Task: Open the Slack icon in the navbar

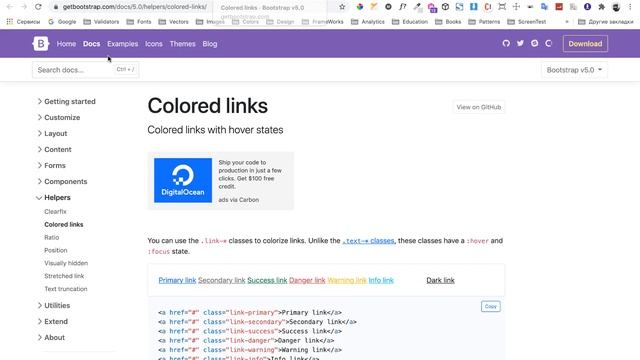Action: (534, 43)
